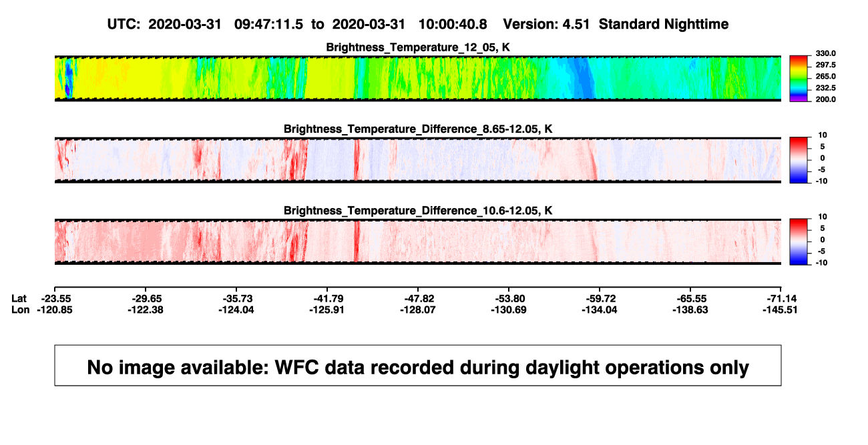Click longitude value -134.04

[600, 310]
